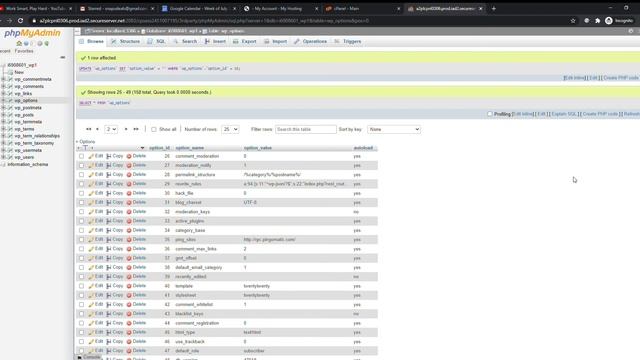Open the page number dropdown
This screenshot has width=640, height=360.
click(111, 129)
